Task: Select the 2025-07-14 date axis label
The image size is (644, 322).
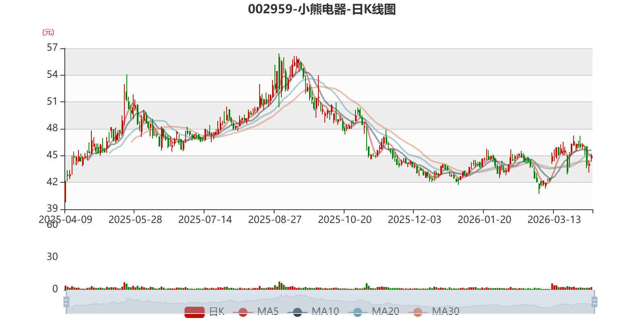Action: point(205,220)
